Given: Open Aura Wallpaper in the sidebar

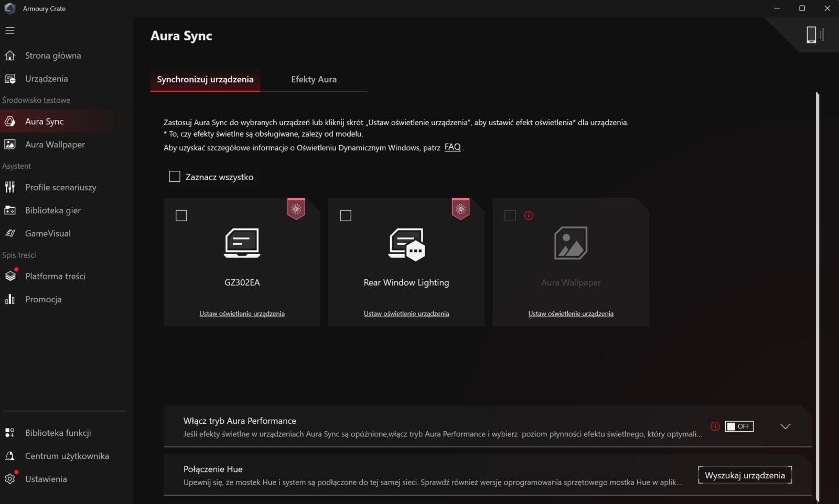Looking at the screenshot, I should [x=55, y=144].
